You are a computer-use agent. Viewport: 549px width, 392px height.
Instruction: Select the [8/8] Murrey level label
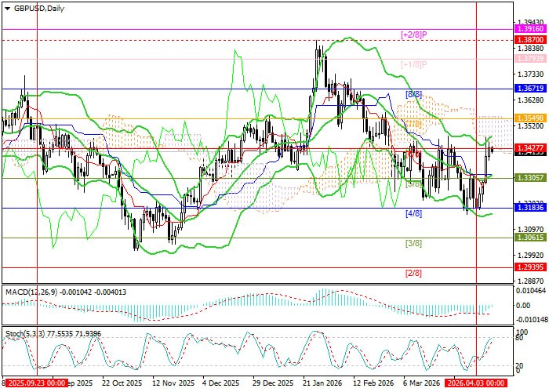pyautogui.click(x=413, y=94)
